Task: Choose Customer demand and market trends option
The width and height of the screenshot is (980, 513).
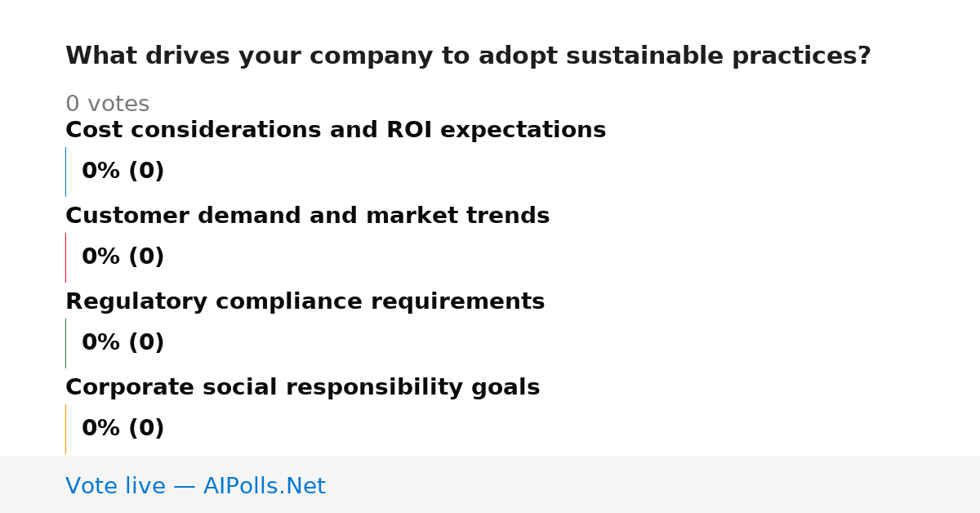Action: coord(307,216)
